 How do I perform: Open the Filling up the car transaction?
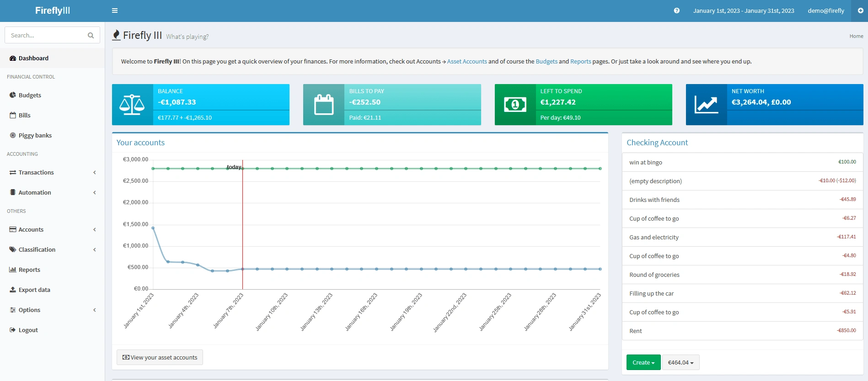[651, 293]
